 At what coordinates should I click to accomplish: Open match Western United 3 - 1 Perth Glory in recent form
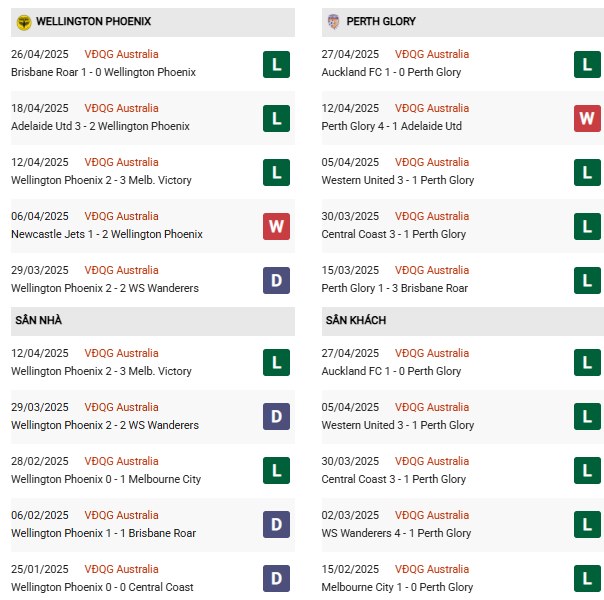(398, 180)
